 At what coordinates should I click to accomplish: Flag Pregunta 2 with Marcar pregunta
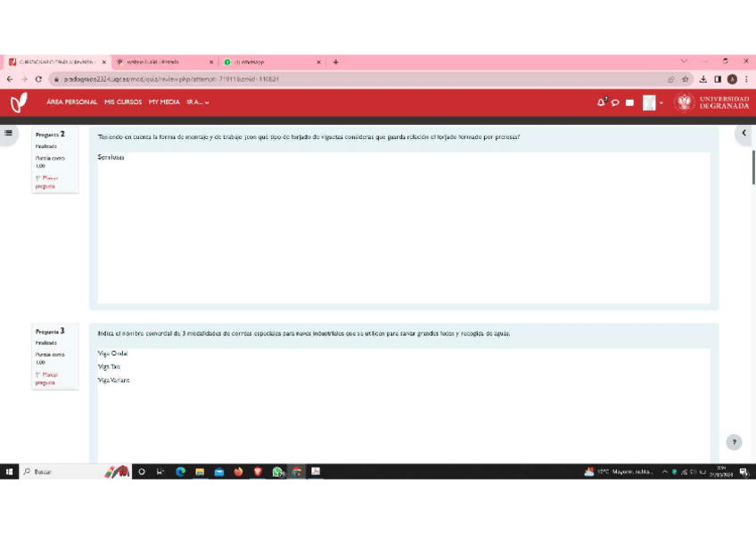point(46,182)
